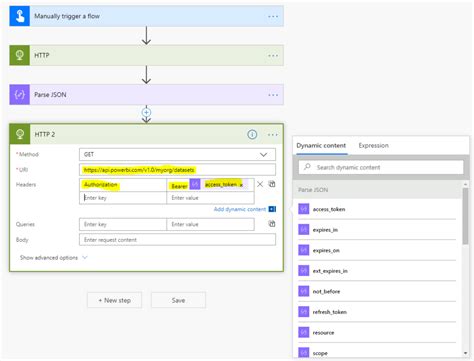474x361 pixels.
Task: Open the HTTP step ellipsis menu
Action: coord(273,56)
